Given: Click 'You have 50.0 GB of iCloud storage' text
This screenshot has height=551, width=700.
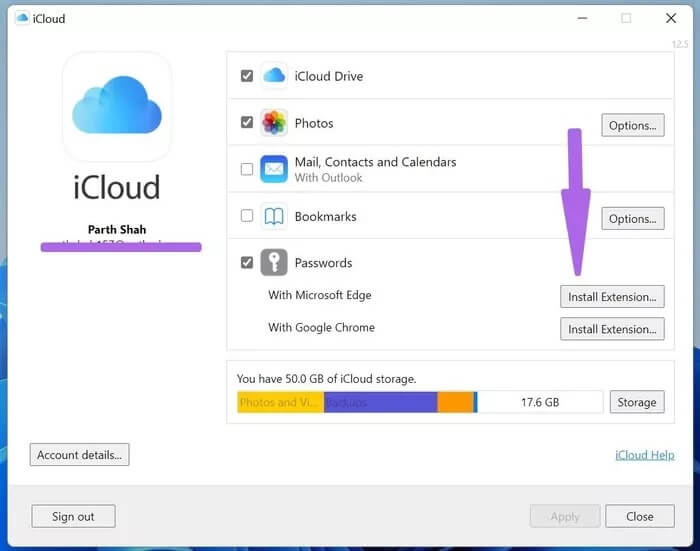Looking at the screenshot, I should (x=326, y=379).
